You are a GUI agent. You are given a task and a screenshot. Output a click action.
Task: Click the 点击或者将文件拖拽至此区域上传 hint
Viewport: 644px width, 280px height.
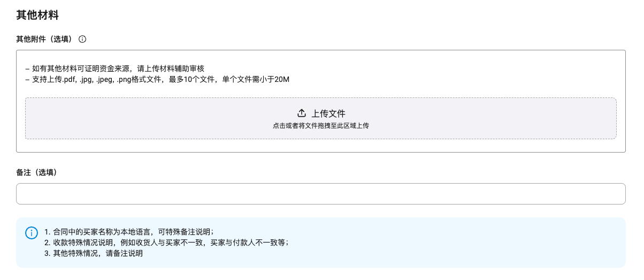pos(320,126)
